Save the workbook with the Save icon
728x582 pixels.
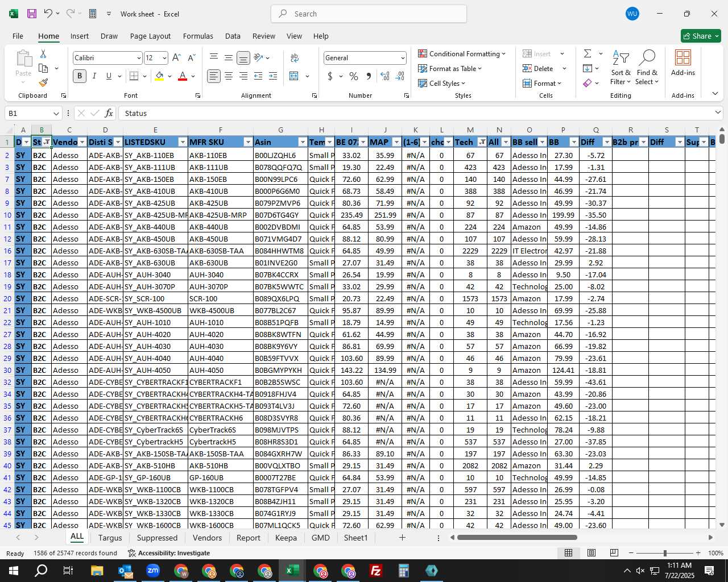tap(32, 14)
